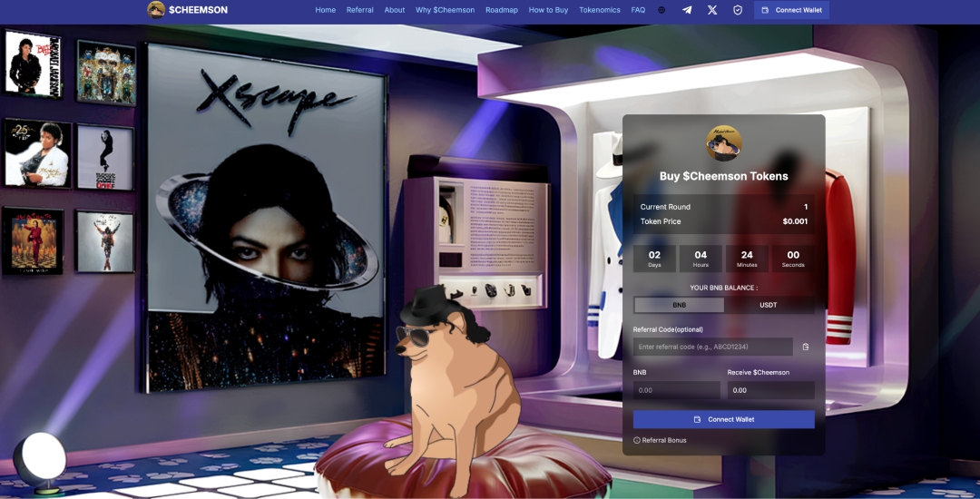Open the X (Twitter) profile icon
Image resolution: width=980 pixels, height=499 pixels.
point(712,10)
